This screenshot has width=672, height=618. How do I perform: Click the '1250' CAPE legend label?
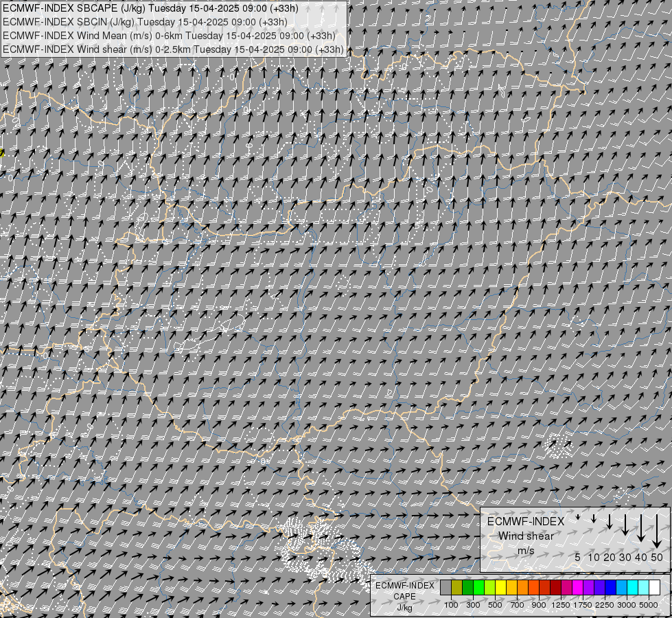[x=561, y=605]
